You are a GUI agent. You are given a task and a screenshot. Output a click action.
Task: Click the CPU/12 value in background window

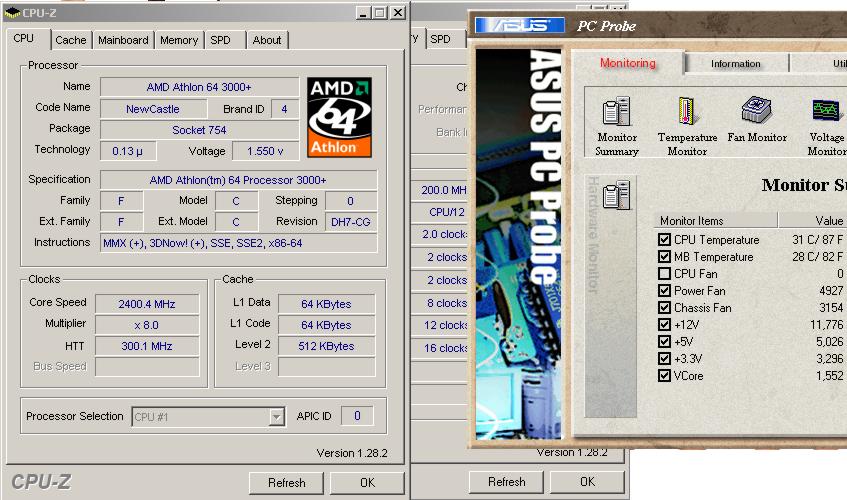coord(447,212)
